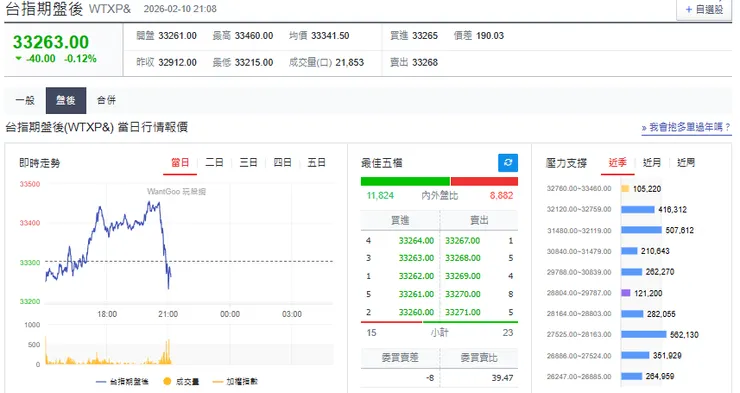
Task: Click bid price 33260.00
Action: tap(416, 312)
